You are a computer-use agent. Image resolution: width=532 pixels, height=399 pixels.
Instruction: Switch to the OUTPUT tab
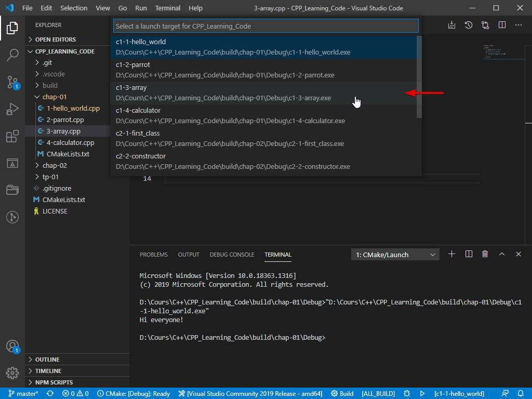pyautogui.click(x=189, y=255)
